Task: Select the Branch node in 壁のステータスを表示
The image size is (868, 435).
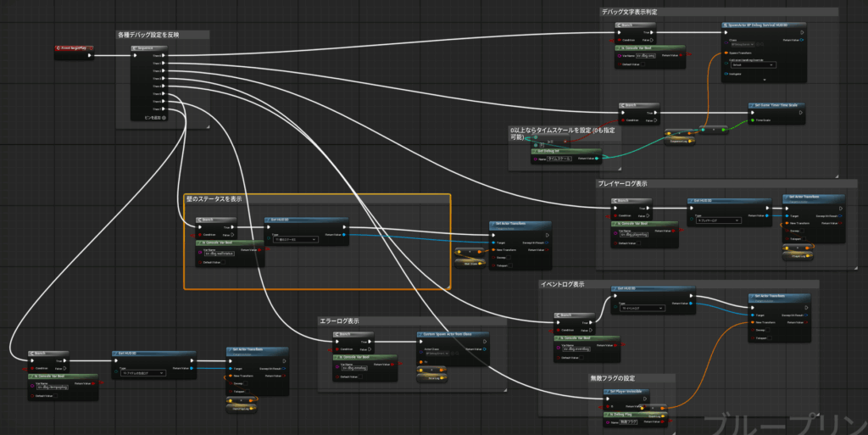Action: 216,220
